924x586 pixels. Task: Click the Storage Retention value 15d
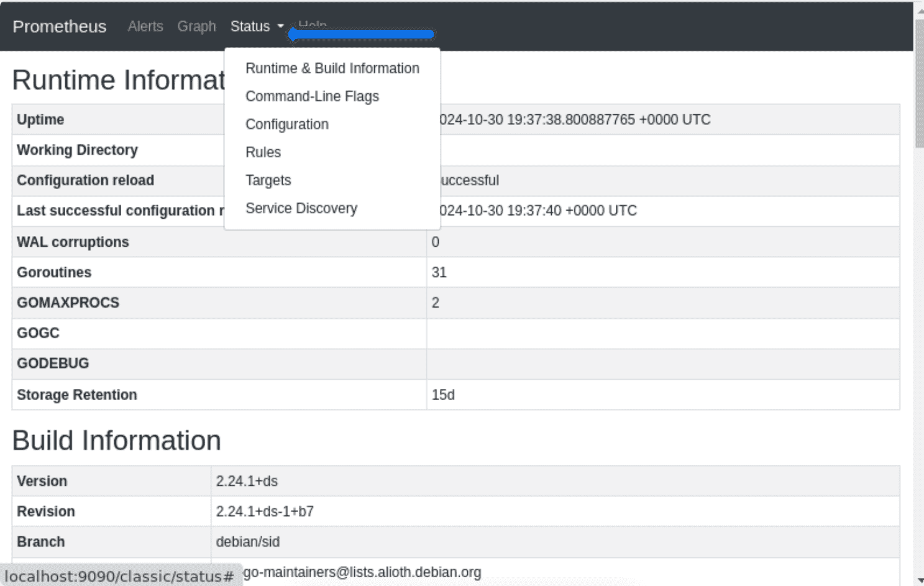443,395
